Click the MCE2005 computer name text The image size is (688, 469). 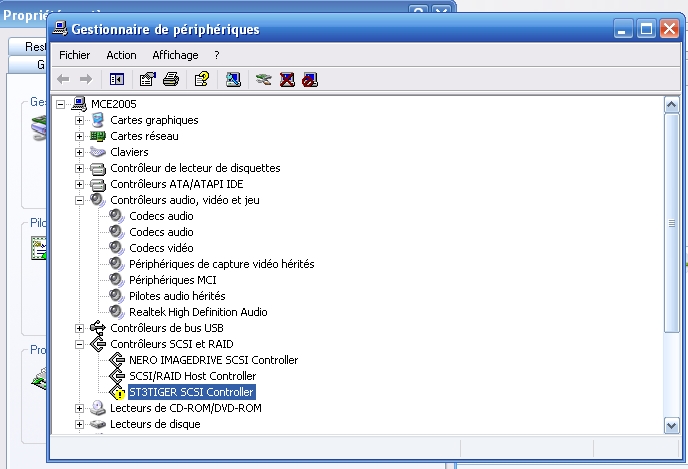point(114,104)
